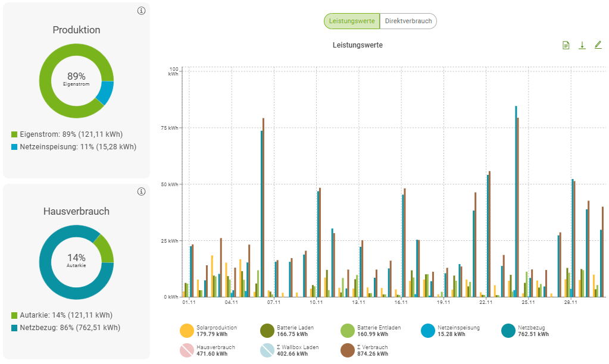
Task: Open the Produktion panel info icon
Action: coord(141,11)
